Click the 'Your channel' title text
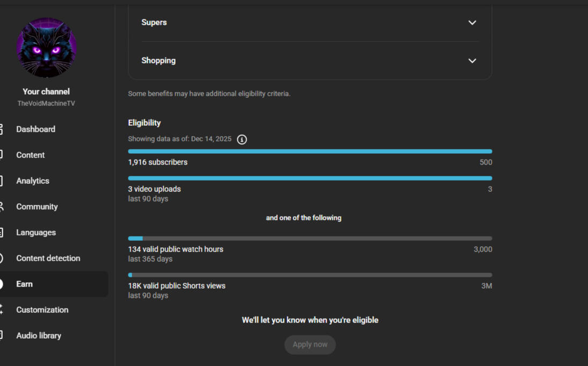This screenshot has height=366, width=588. click(x=46, y=91)
